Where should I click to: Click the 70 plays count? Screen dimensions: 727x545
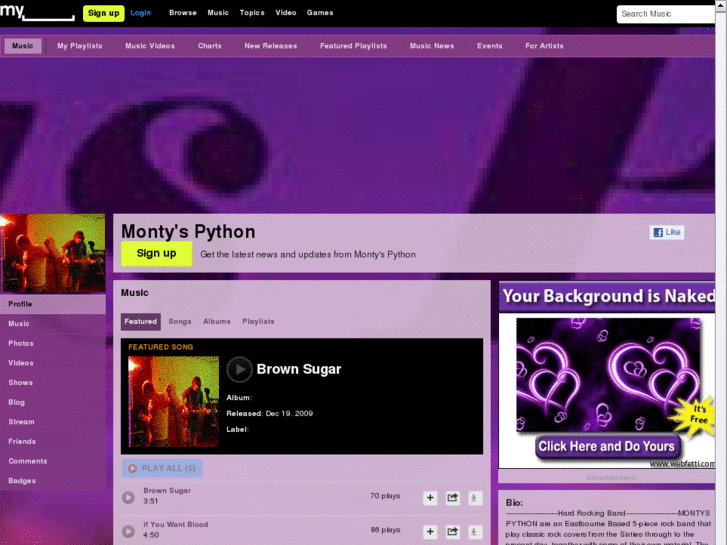point(385,496)
